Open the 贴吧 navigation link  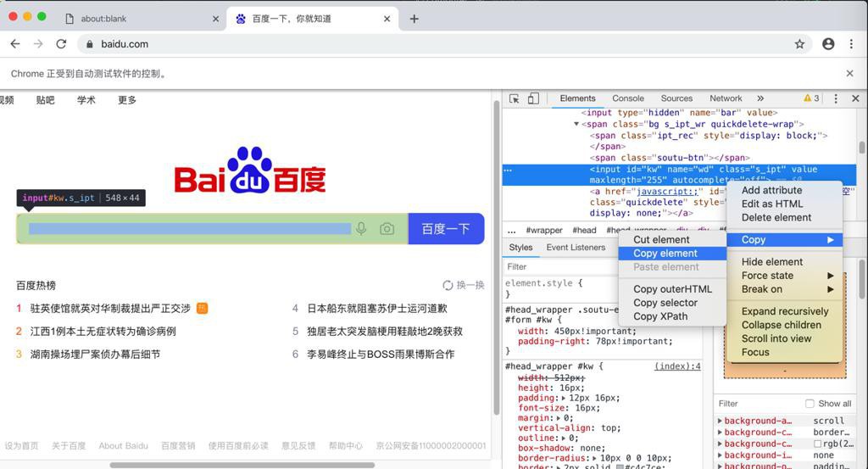pos(46,100)
